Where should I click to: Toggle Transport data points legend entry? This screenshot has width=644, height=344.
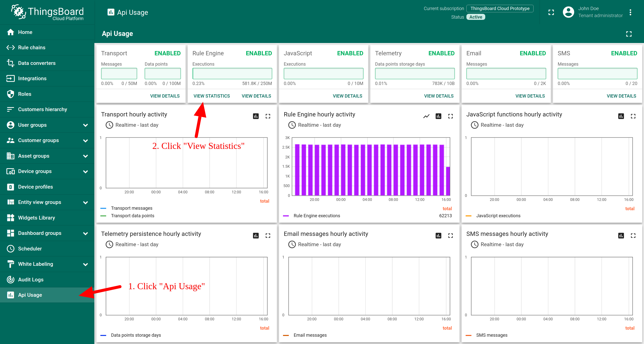(133, 216)
